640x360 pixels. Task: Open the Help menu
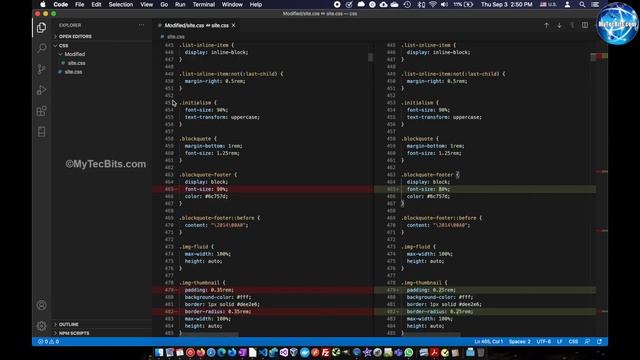click(x=256, y=4)
